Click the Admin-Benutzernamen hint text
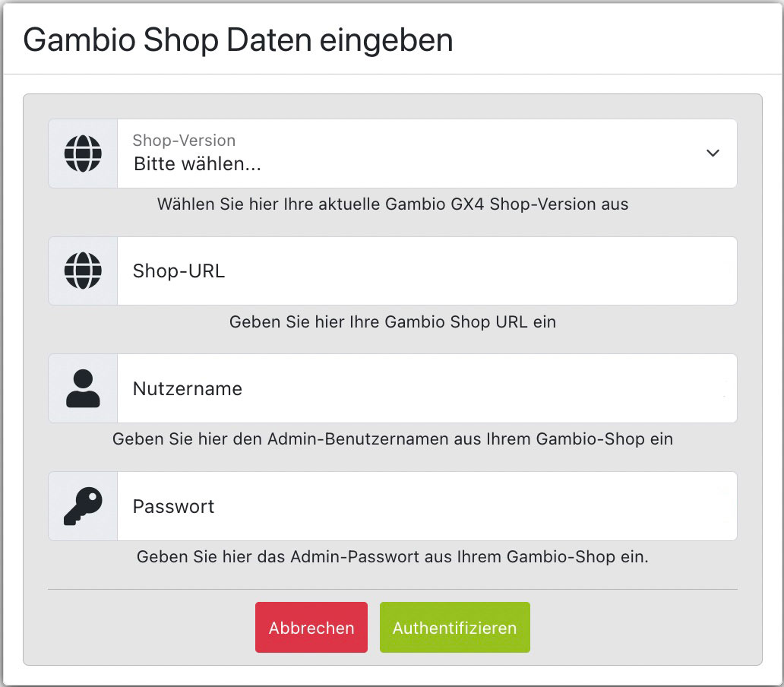784x687 pixels. [x=393, y=439]
